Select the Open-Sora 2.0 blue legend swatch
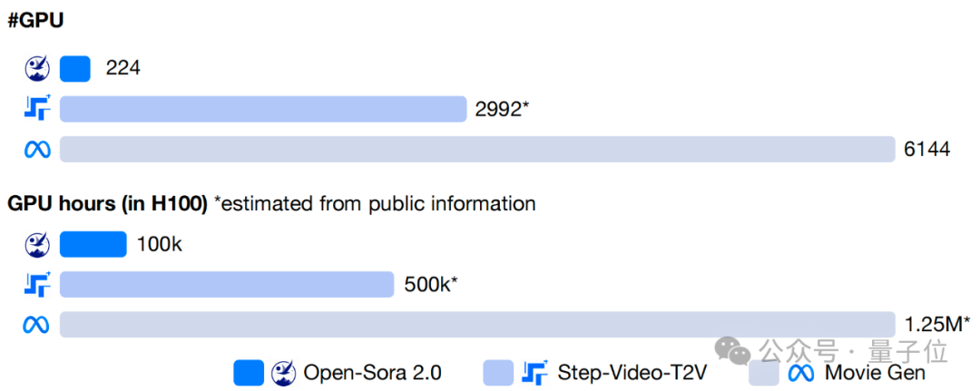Image resolution: width=980 pixels, height=391 pixels. click(249, 373)
